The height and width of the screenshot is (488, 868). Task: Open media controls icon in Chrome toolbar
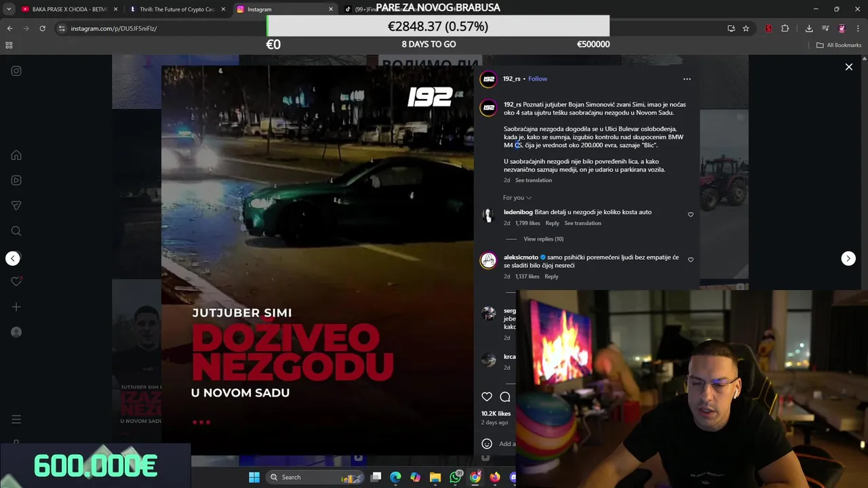pyautogui.click(x=825, y=28)
